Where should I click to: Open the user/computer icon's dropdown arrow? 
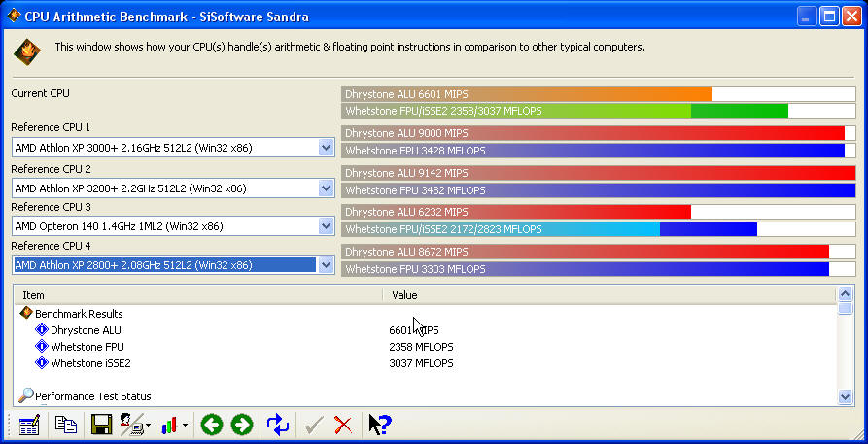[x=149, y=426]
